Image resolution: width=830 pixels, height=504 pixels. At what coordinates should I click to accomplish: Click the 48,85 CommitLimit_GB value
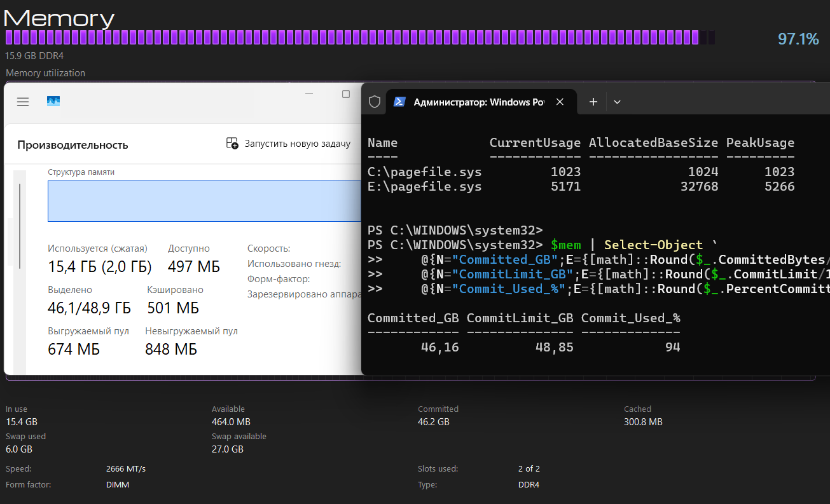(555, 347)
